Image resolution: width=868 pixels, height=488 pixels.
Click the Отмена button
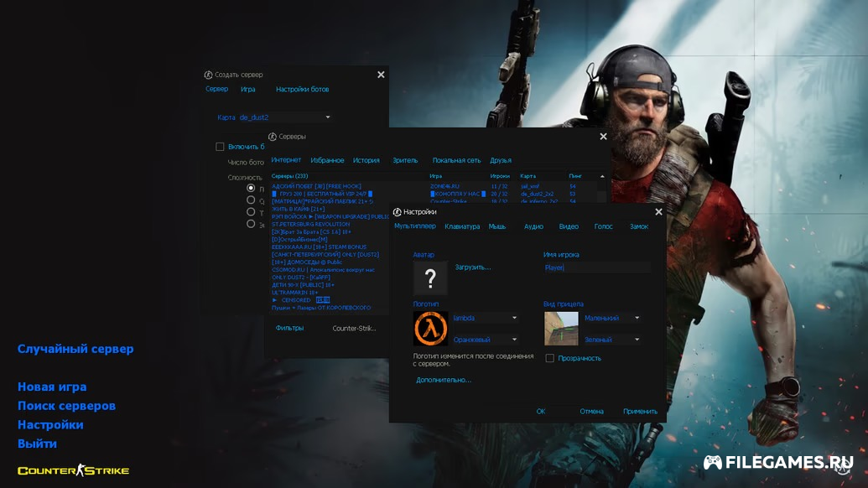click(x=591, y=412)
